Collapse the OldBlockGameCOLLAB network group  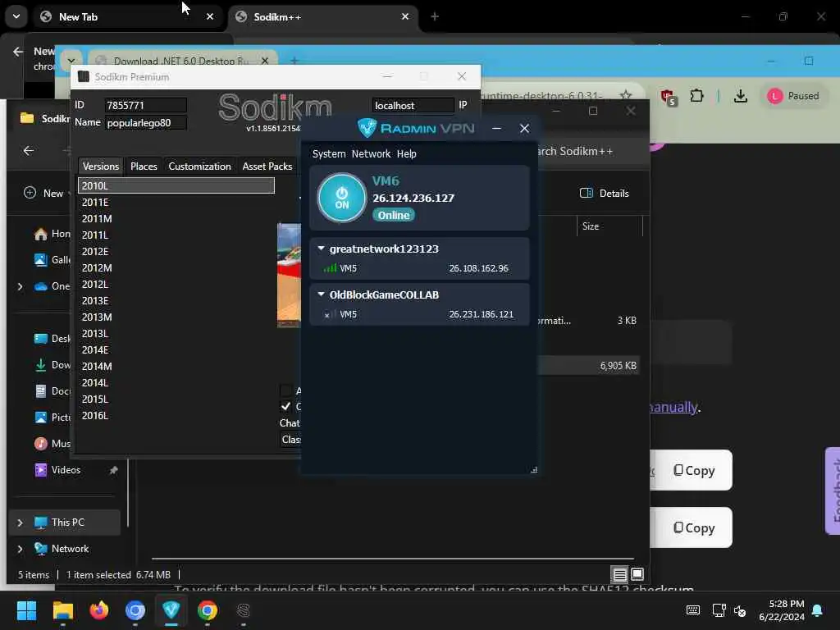(x=321, y=294)
